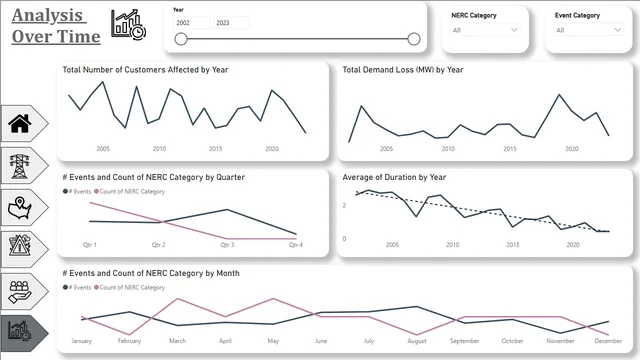Click the June label on Month chart
Viewport: 640px width, 360px height.
(321, 341)
